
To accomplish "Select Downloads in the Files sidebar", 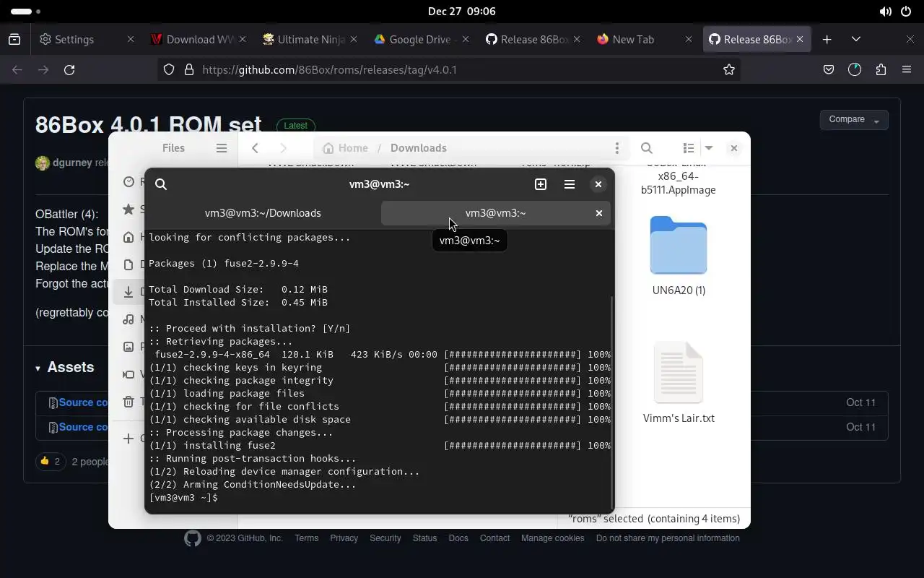I will (x=128, y=292).
